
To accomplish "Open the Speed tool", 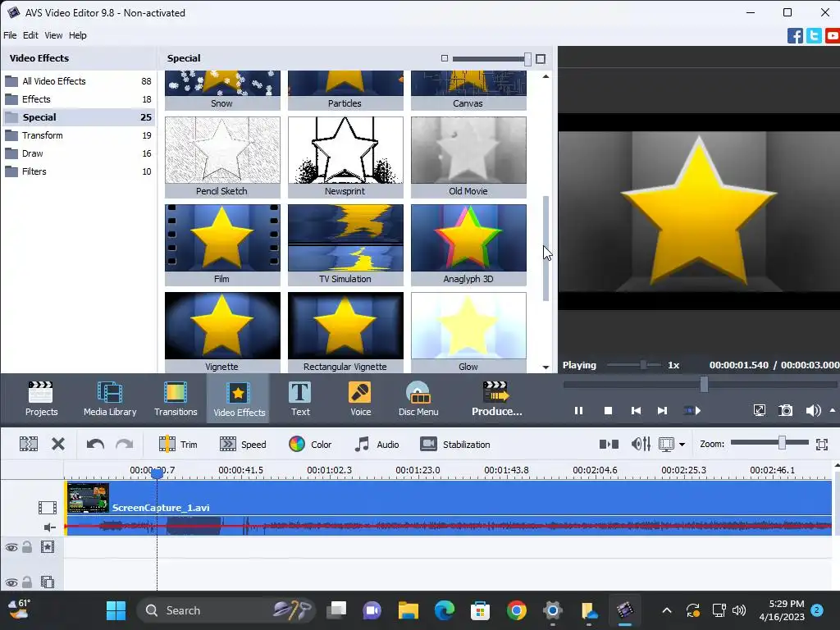I will click(243, 444).
